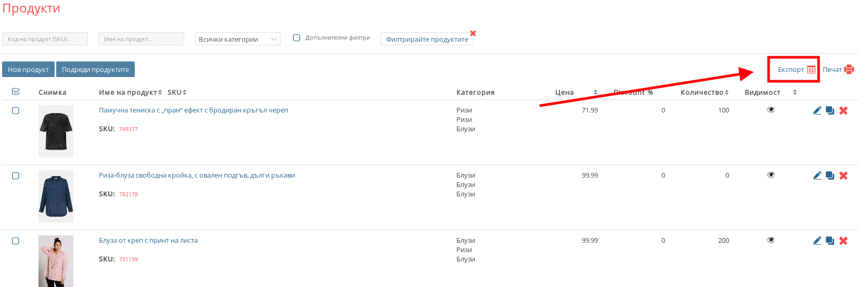
Task: Sort products by Количество column
Action: 704,92
